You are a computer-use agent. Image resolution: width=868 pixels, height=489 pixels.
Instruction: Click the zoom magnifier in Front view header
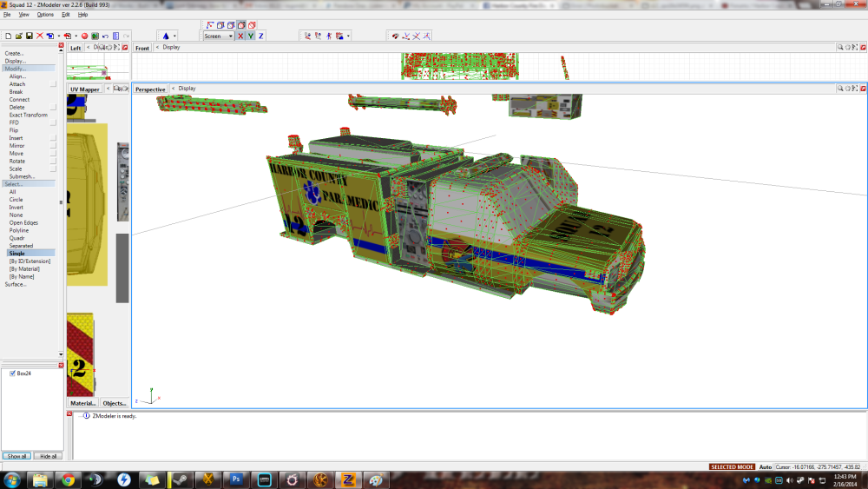[839, 47]
